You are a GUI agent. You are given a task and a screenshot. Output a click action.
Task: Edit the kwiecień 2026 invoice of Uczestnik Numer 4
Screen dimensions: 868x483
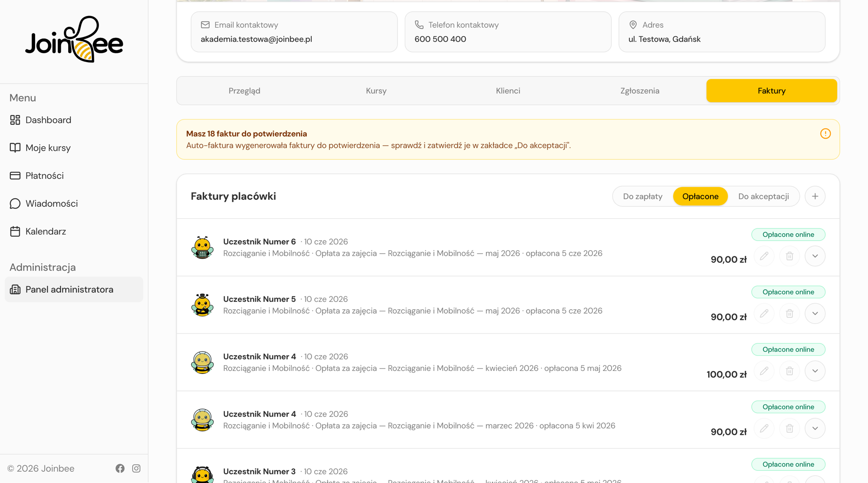pos(764,371)
